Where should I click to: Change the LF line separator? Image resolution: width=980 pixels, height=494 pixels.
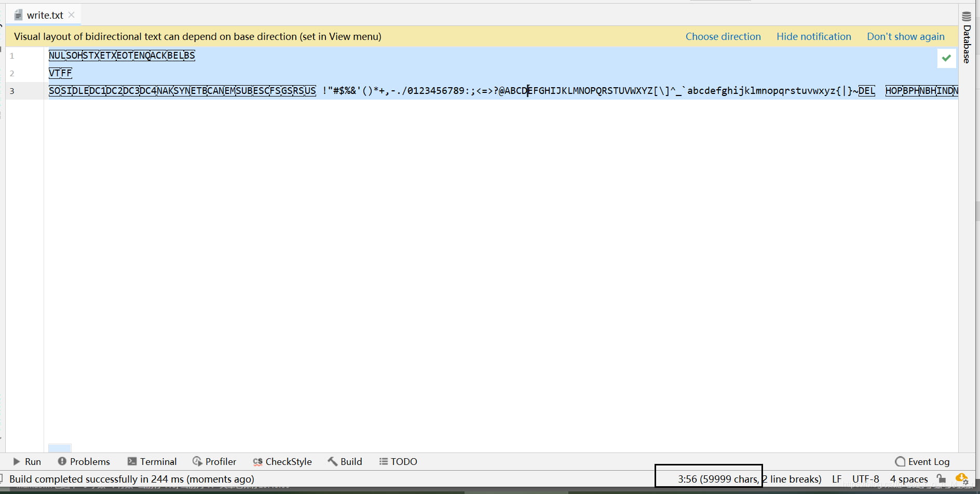(x=837, y=479)
